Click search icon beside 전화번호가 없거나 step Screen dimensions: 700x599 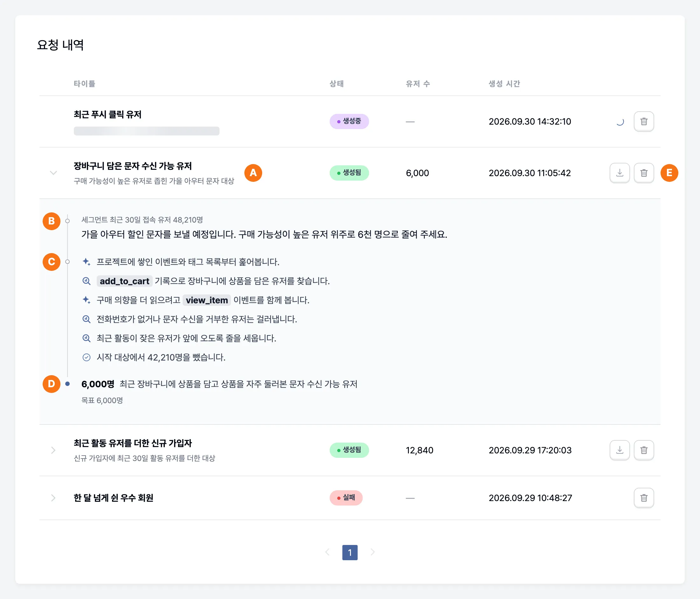[87, 319]
